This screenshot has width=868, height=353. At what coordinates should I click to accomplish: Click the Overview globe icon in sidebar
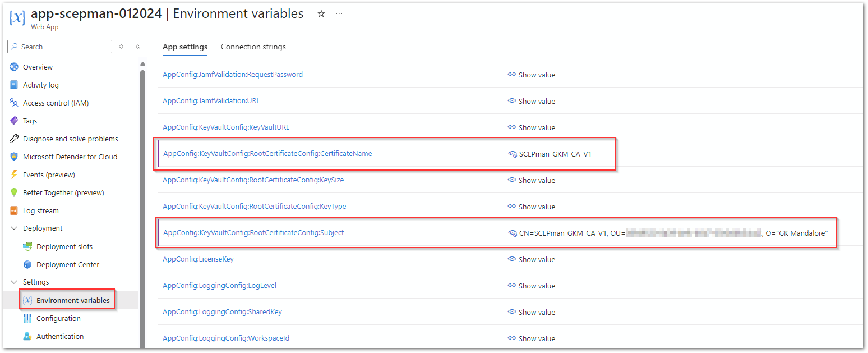(x=14, y=67)
